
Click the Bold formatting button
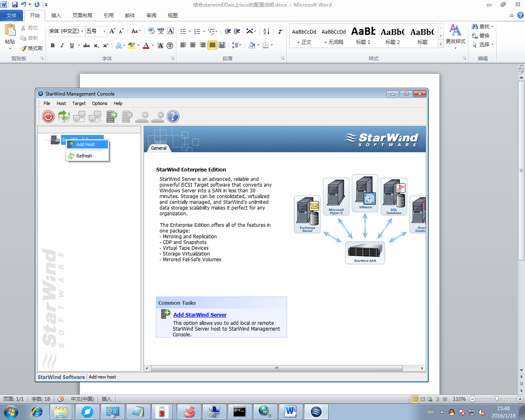[x=52, y=46]
